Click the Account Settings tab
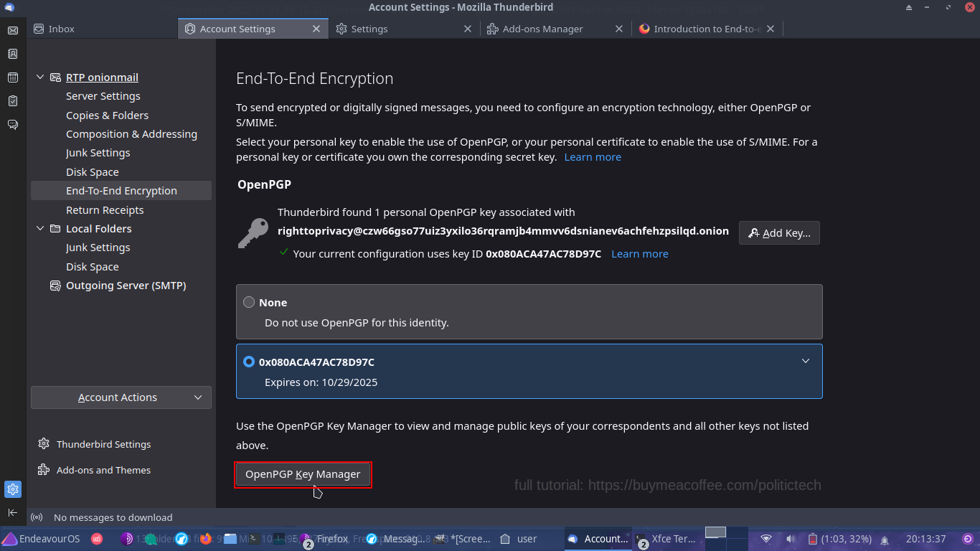This screenshot has height=551, width=980. tap(253, 29)
